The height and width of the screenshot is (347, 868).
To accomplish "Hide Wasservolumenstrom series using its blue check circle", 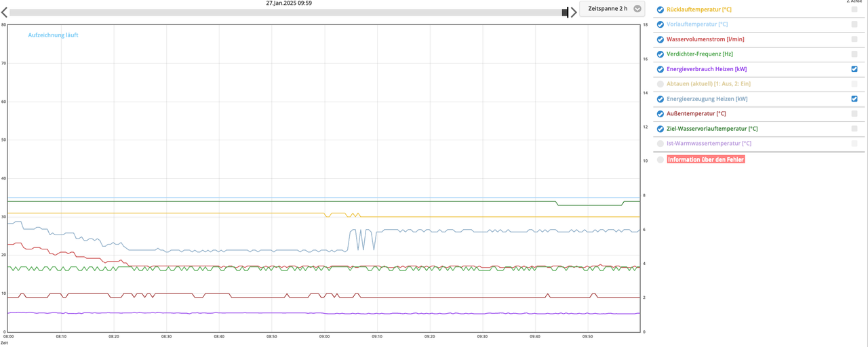I will pos(660,39).
